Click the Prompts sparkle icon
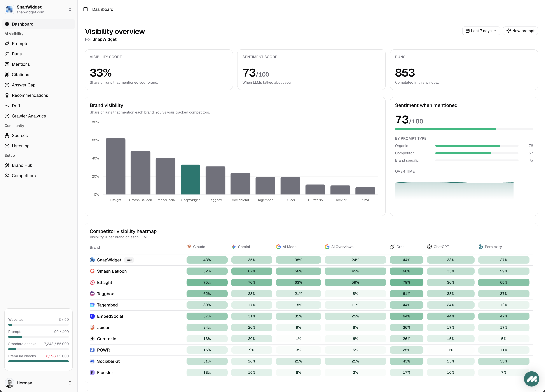 tap(7, 44)
